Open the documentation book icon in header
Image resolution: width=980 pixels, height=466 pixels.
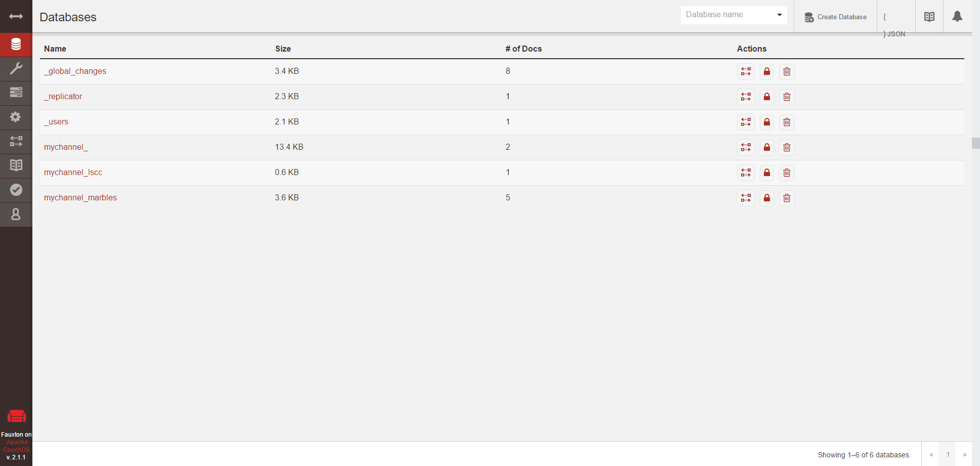pos(929,17)
